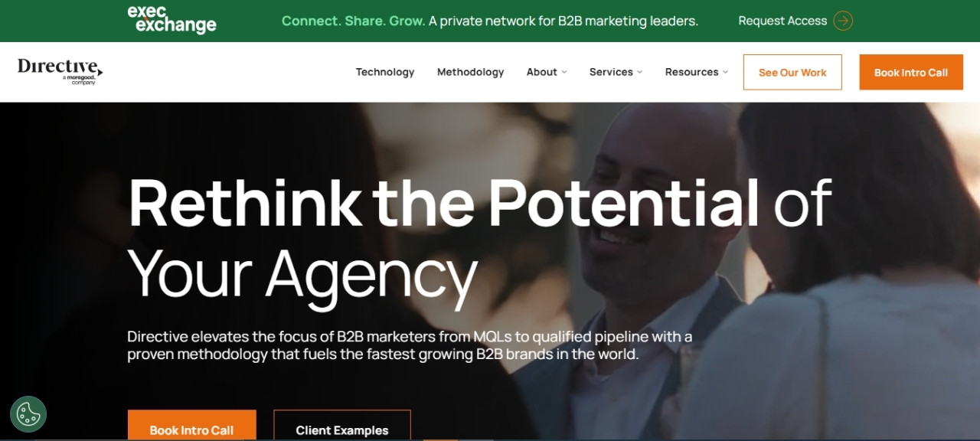Viewport: 980px width, 441px height.
Task: Open the Services menu label
Action: [611, 72]
